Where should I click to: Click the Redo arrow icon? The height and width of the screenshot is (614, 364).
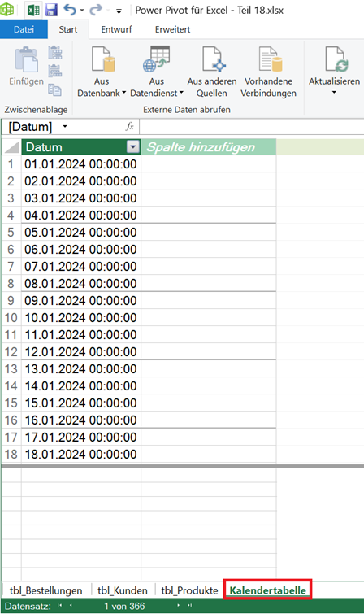(96, 10)
